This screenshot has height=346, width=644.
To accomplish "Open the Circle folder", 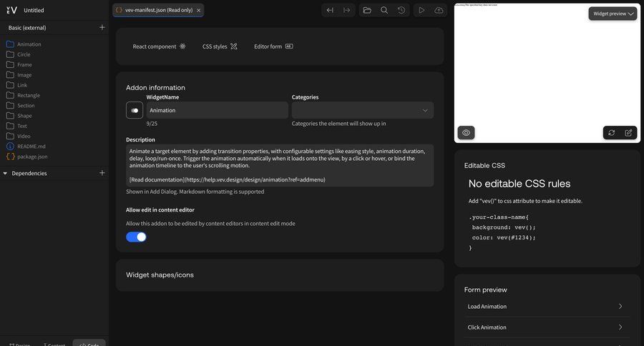I will 19,54.
